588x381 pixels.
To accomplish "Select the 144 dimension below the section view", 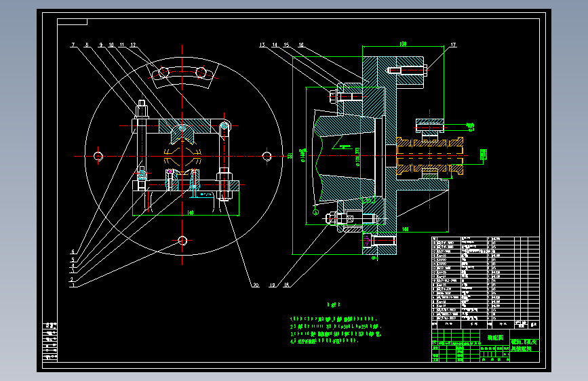I will 405,229.
